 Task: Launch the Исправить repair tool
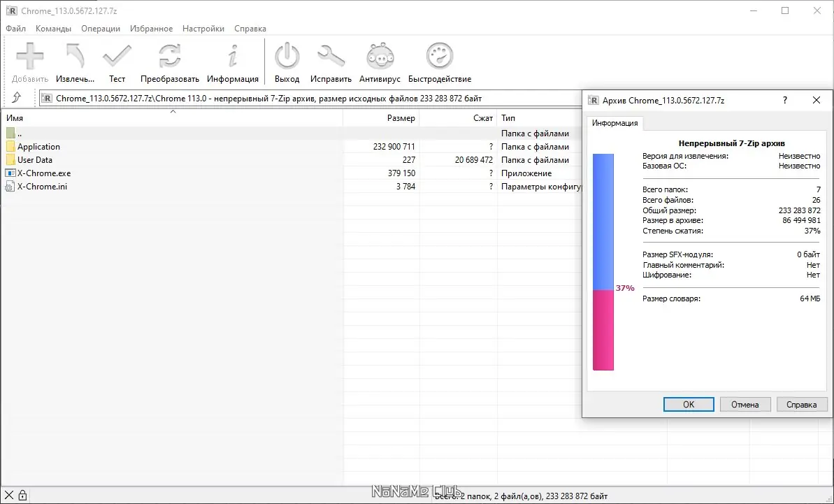pos(331,59)
